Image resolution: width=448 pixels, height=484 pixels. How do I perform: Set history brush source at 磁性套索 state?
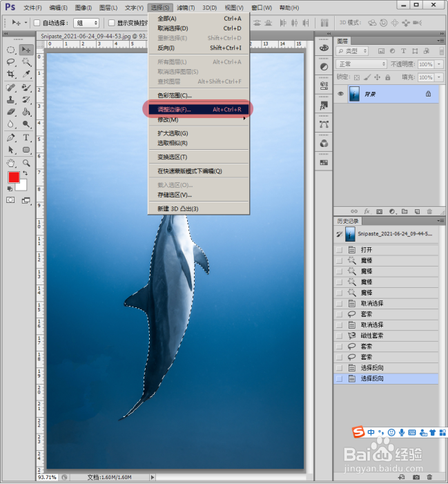tap(340, 336)
